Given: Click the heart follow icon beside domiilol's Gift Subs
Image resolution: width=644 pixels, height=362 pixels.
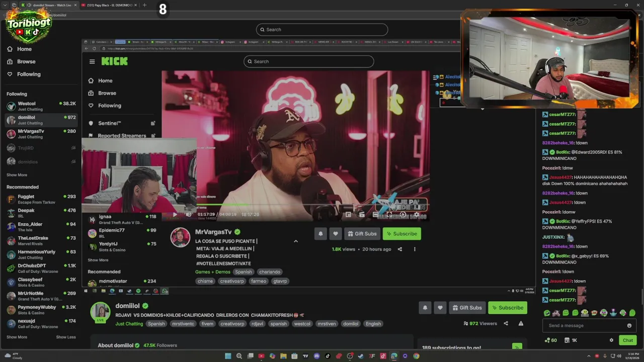Looking at the screenshot, I should 440,308.
